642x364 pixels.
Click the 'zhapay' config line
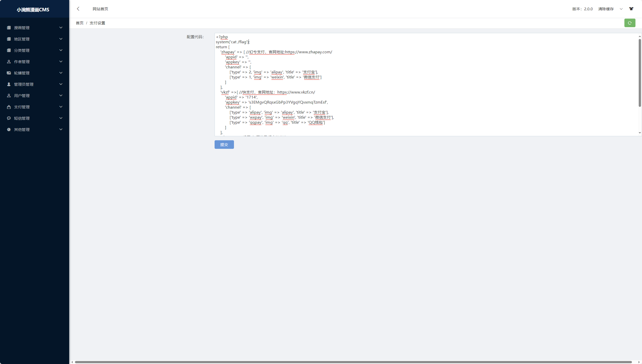pyautogui.click(x=276, y=52)
